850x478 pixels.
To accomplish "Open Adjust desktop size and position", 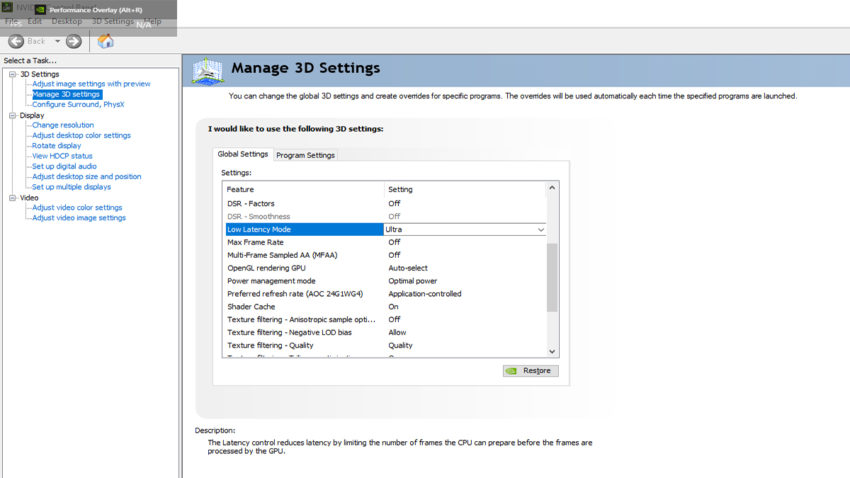I will (87, 177).
